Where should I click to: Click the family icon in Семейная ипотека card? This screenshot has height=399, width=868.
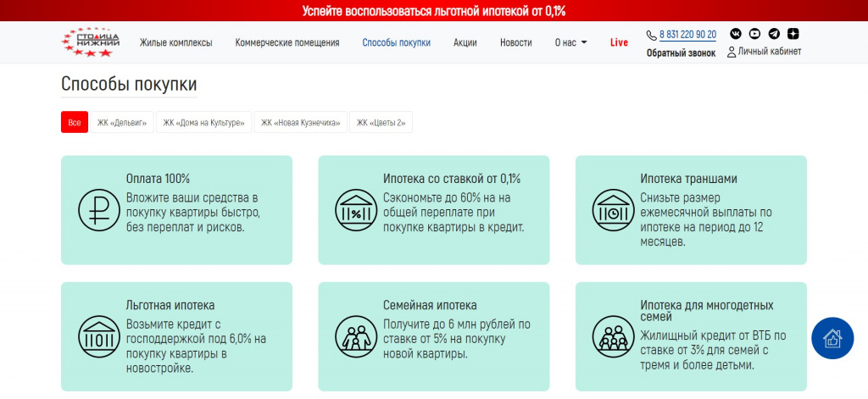pyautogui.click(x=357, y=336)
